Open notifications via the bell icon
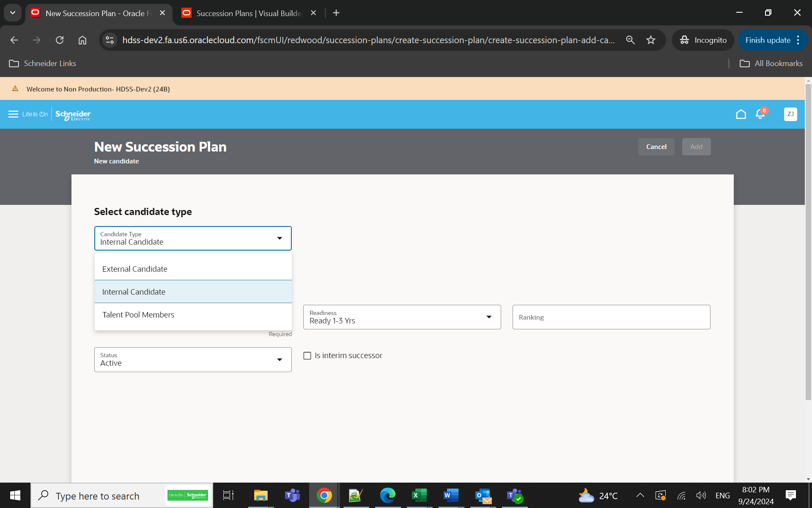 (760, 114)
